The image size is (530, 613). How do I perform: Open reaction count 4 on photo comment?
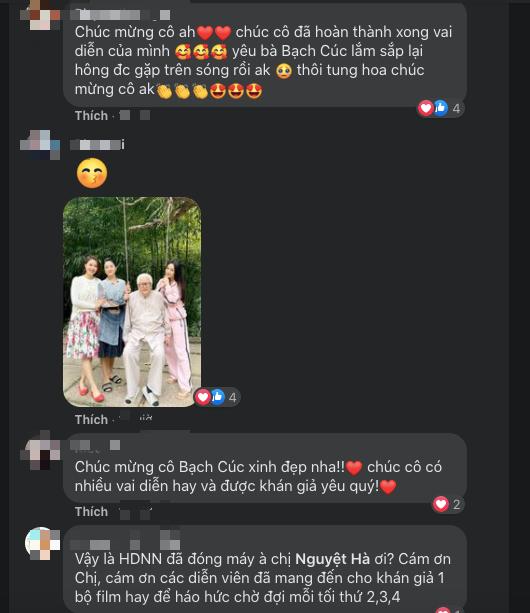coord(233,398)
